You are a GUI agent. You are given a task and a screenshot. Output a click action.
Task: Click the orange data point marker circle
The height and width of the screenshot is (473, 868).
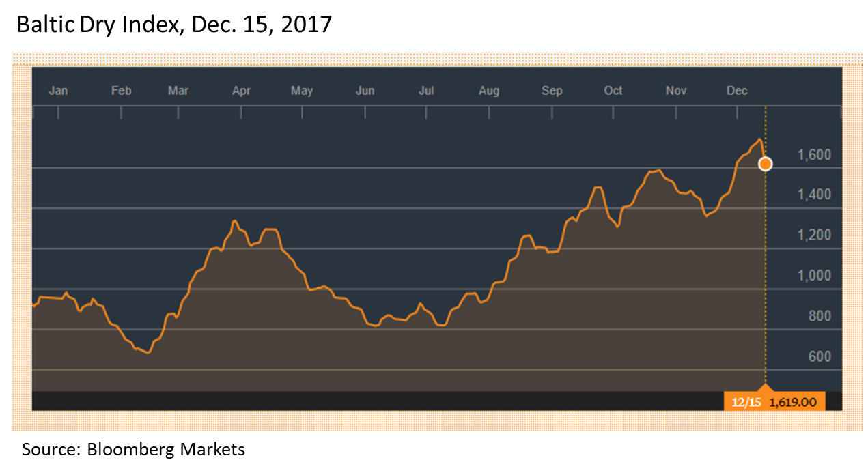[765, 164]
